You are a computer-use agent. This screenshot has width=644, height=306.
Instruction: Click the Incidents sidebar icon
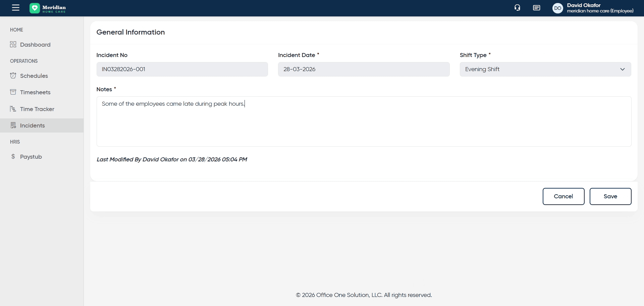click(x=13, y=125)
